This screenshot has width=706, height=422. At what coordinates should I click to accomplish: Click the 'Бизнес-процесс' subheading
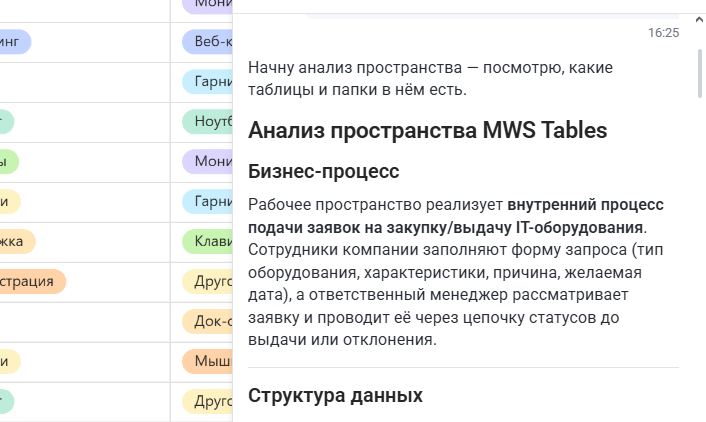click(x=323, y=171)
